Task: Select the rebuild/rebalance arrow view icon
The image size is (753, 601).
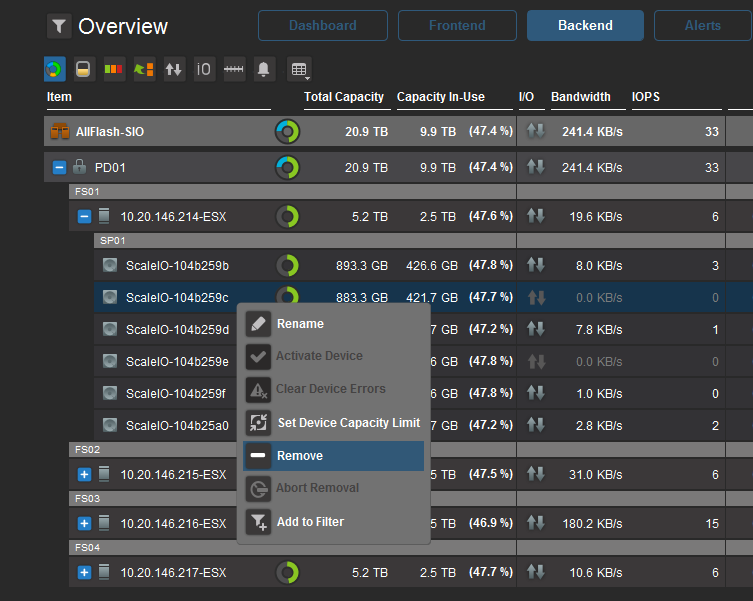Action: [144, 69]
